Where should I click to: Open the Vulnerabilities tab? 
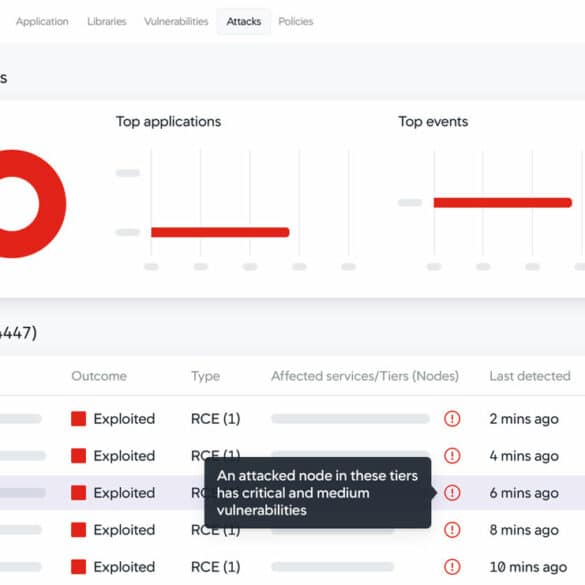[x=176, y=21]
